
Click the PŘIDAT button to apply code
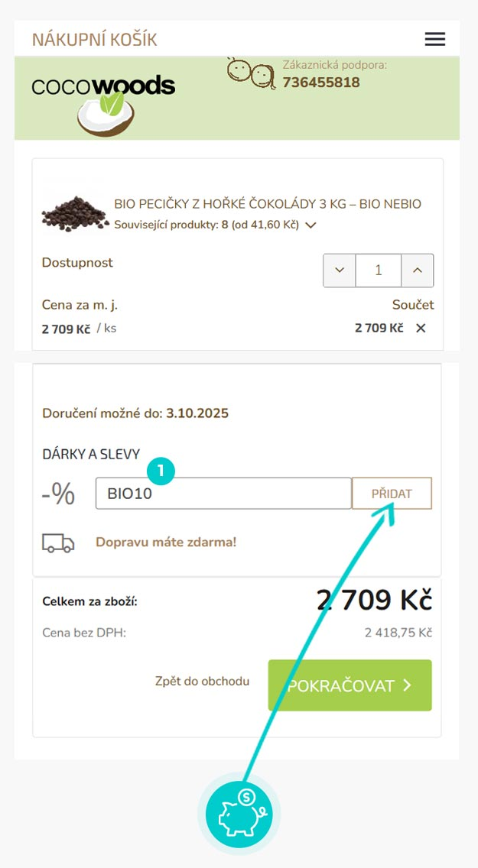(x=392, y=494)
